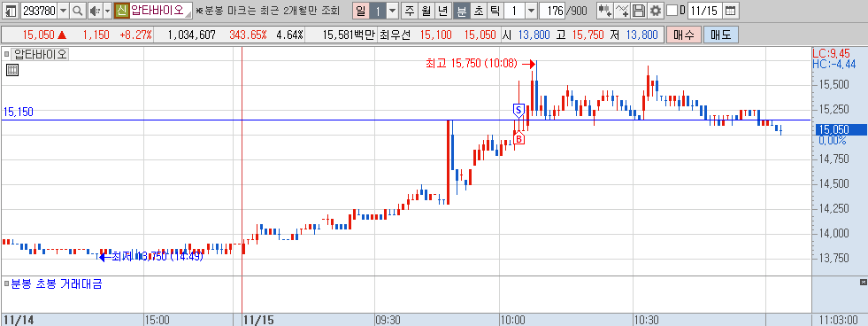Viewport: 868px width, 326px height.
Task: Click the 11:03:00 time label
Action: pyautogui.click(x=840, y=320)
